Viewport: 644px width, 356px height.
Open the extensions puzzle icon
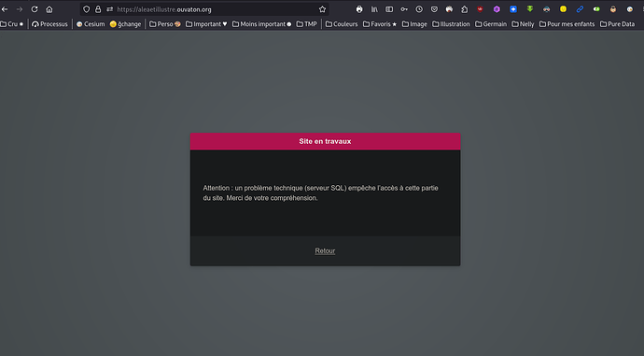tap(465, 9)
